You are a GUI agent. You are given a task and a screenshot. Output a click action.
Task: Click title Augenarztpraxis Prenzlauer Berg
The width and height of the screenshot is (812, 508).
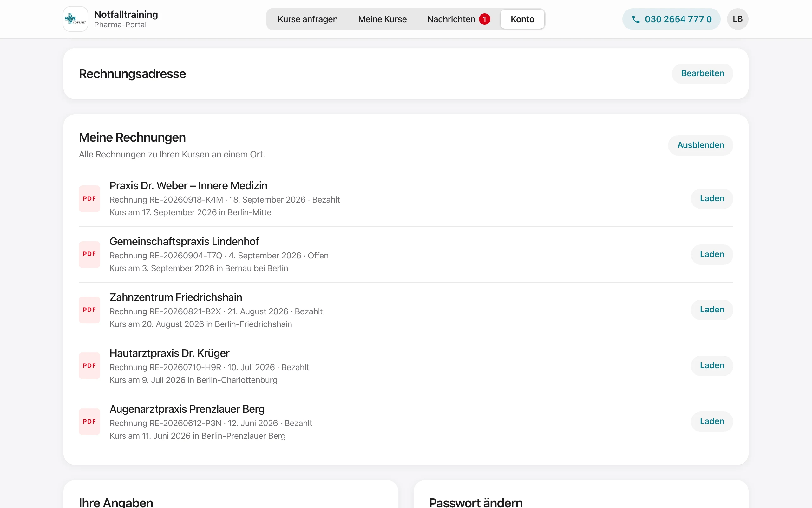click(x=187, y=409)
